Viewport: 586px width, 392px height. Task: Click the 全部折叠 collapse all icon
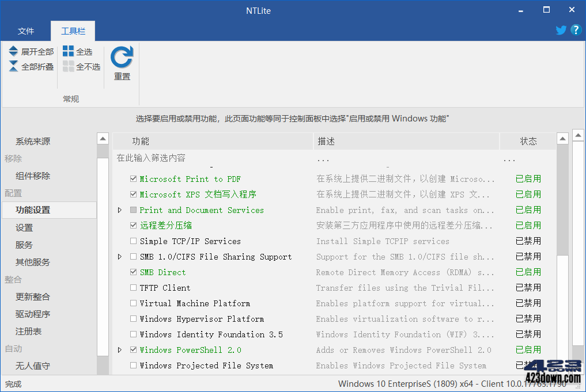14,66
